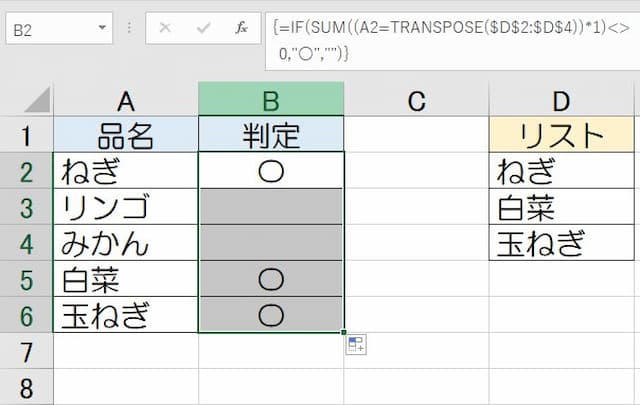The image size is (640, 405).
Task: Click the Enter checkmark formula bar icon
Action: [203, 29]
